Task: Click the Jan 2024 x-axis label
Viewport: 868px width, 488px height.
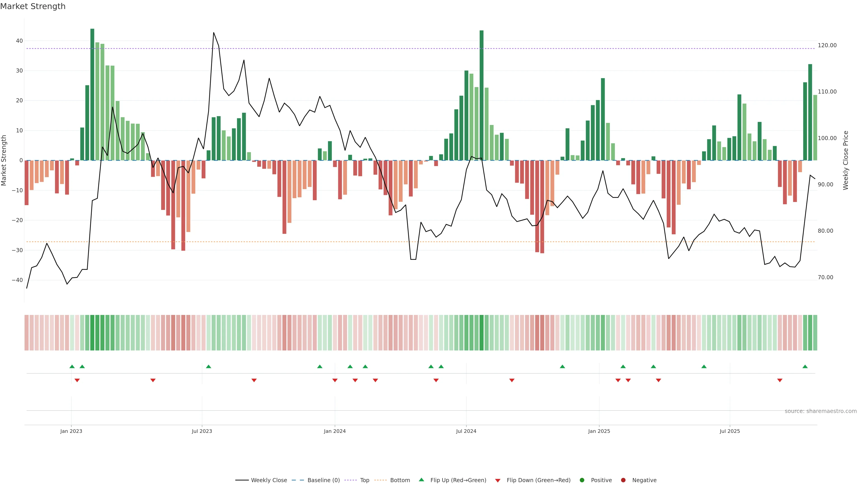Action: coord(335,431)
